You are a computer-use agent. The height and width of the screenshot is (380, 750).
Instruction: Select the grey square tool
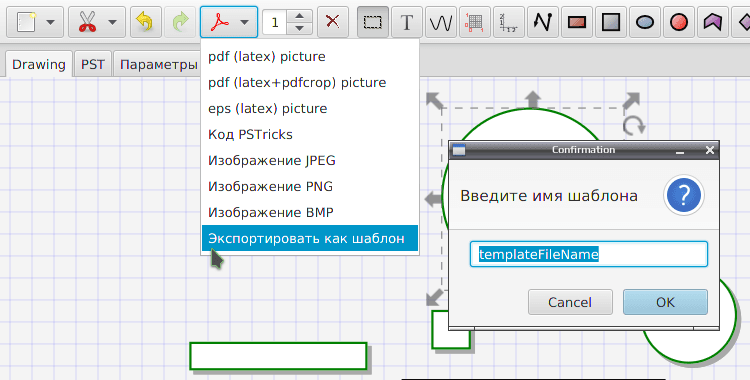611,22
